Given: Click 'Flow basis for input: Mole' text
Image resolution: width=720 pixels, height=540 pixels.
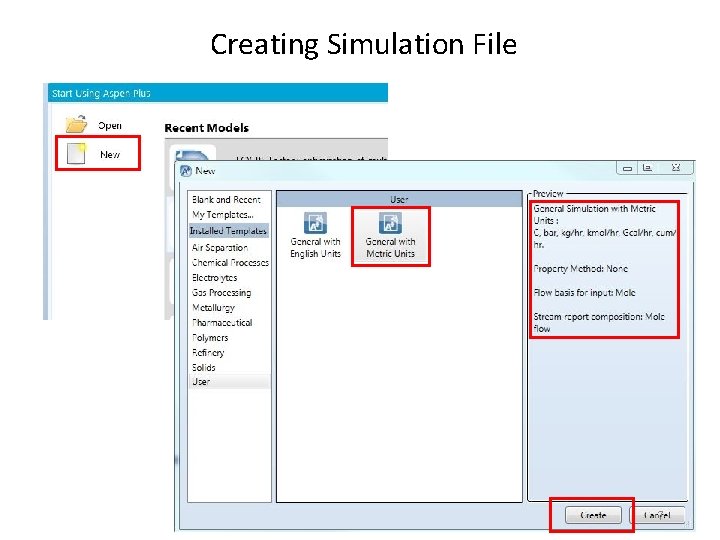Looking at the screenshot, I should (584, 293).
